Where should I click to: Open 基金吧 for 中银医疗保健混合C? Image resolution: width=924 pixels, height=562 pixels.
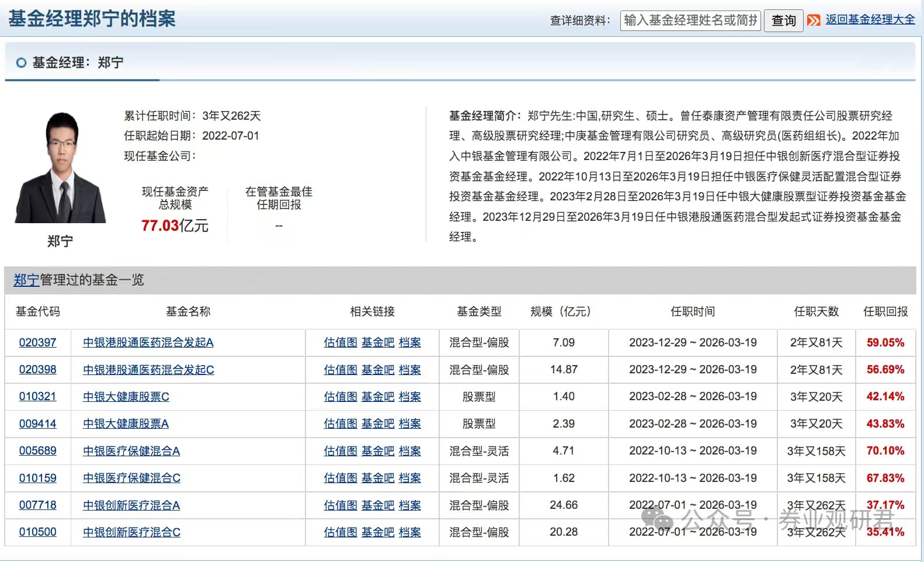click(377, 478)
